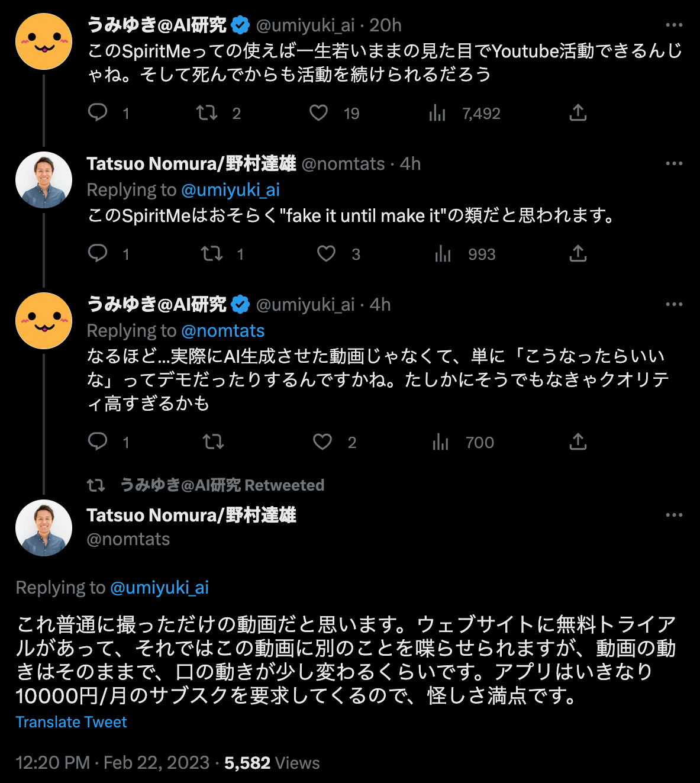Open more options on the top tweet
The height and width of the screenshot is (783, 700).
[674, 25]
